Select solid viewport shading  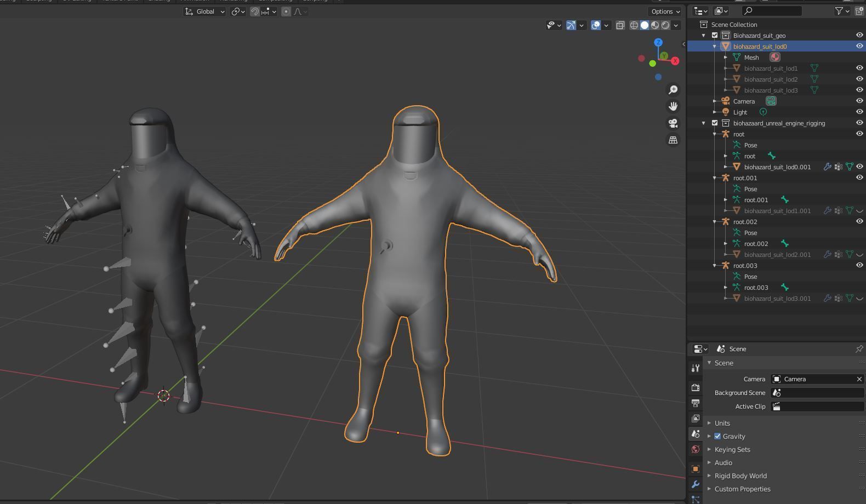(645, 25)
